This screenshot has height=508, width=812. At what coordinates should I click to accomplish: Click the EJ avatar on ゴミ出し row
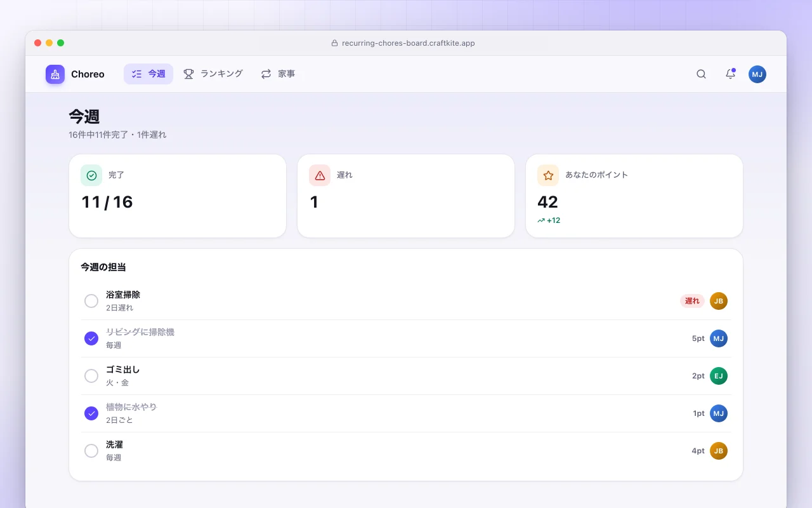click(719, 376)
